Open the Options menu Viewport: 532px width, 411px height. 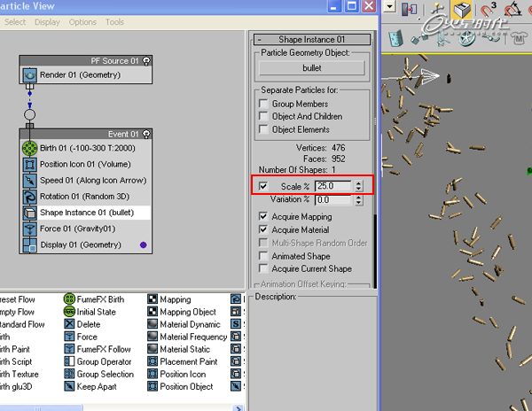click(82, 22)
